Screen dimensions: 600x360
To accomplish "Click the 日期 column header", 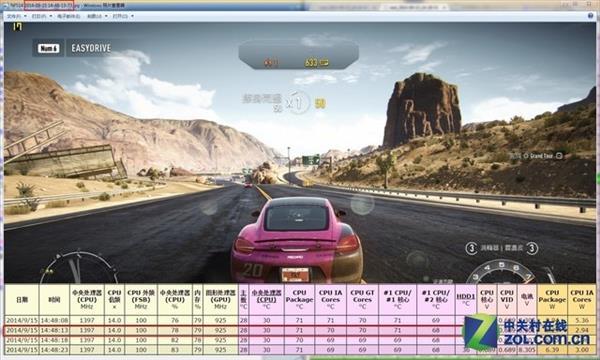I will [21, 300].
